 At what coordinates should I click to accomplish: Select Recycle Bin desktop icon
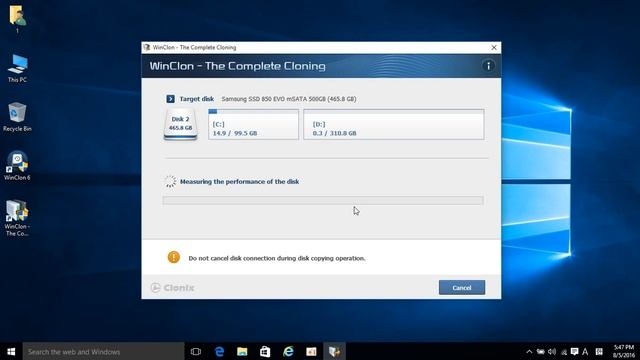click(17, 117)
